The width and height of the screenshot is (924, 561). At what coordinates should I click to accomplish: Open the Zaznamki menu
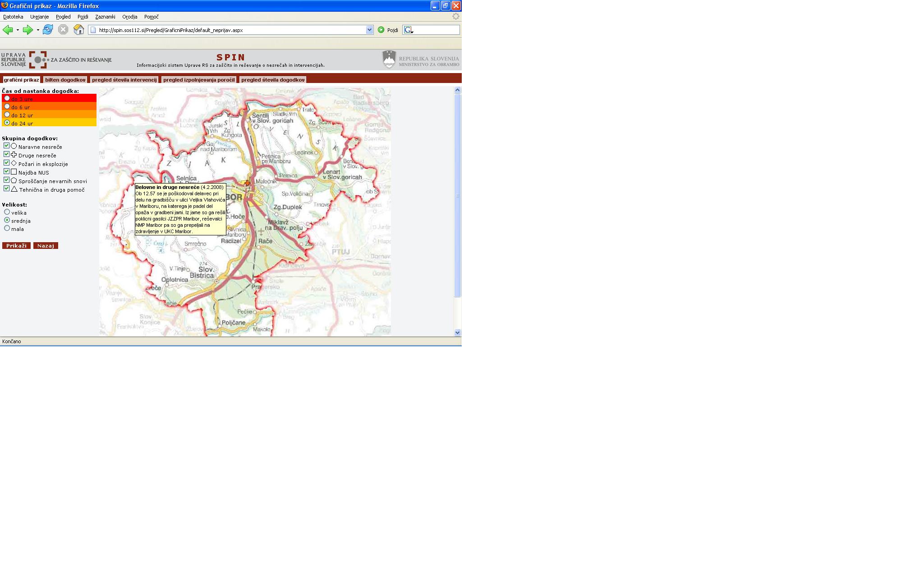pos(105,17)
